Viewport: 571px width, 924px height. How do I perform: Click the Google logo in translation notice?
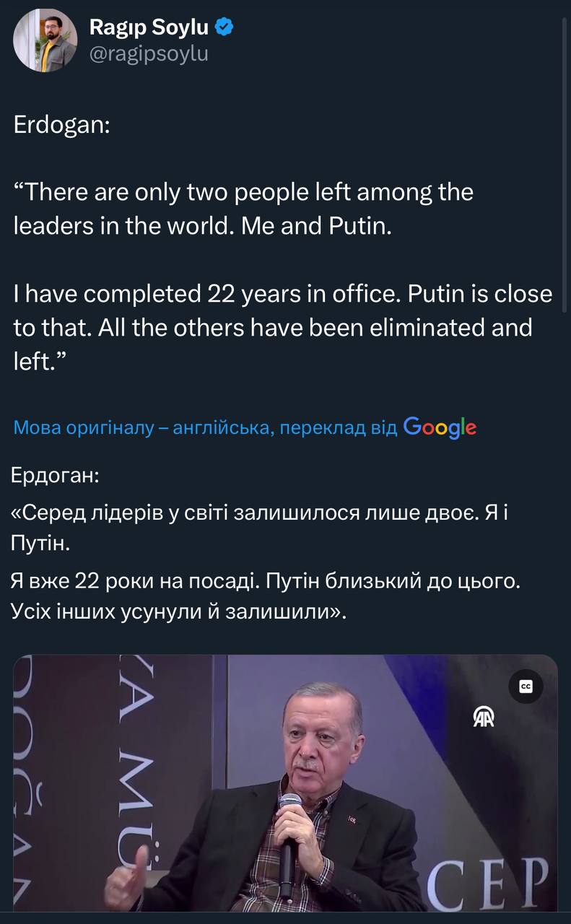tap(440, 427)
